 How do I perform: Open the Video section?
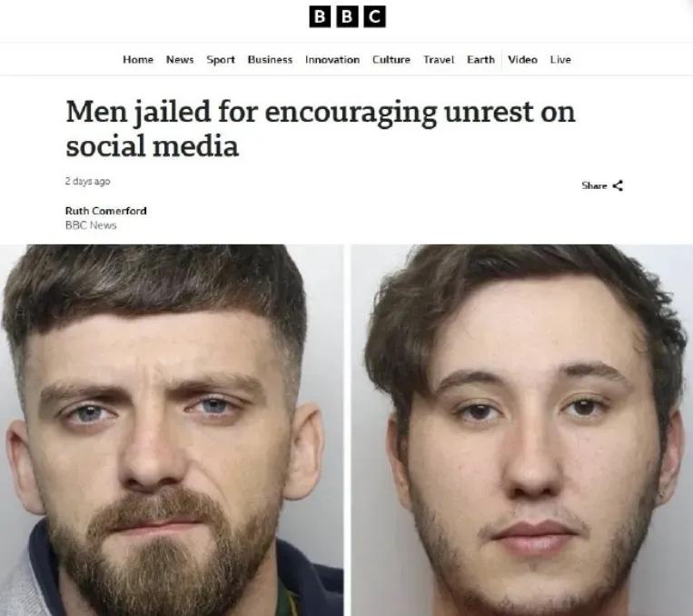tap(522, 59)
